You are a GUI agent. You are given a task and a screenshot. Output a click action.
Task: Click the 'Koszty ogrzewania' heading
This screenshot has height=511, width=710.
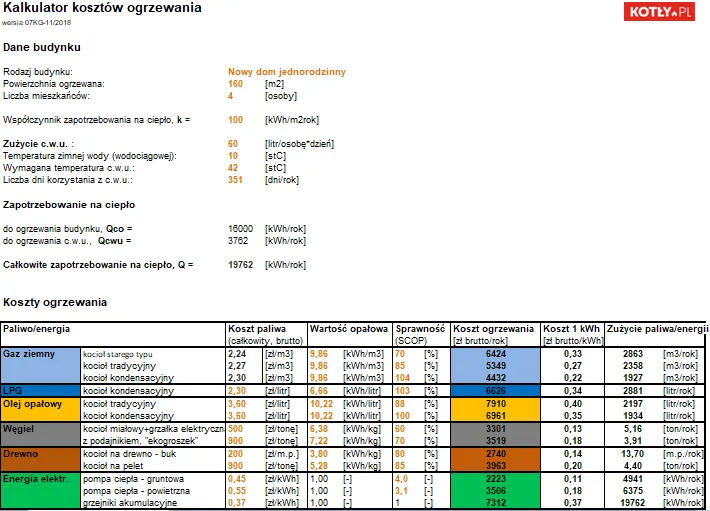[55, 302]
